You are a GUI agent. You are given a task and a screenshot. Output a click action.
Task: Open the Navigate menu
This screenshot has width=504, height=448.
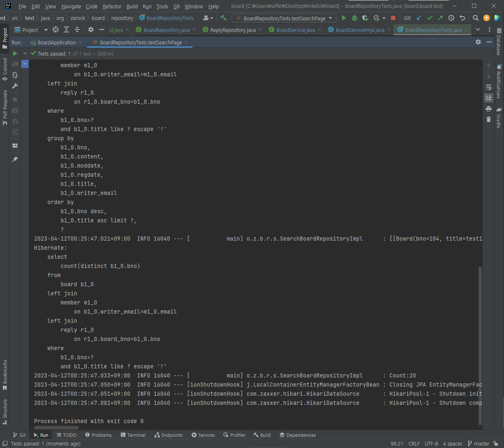[x=71, y=6]
